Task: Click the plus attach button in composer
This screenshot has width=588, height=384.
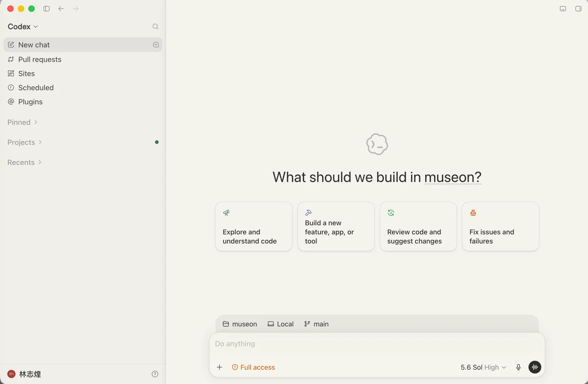Action: (219, 367)
